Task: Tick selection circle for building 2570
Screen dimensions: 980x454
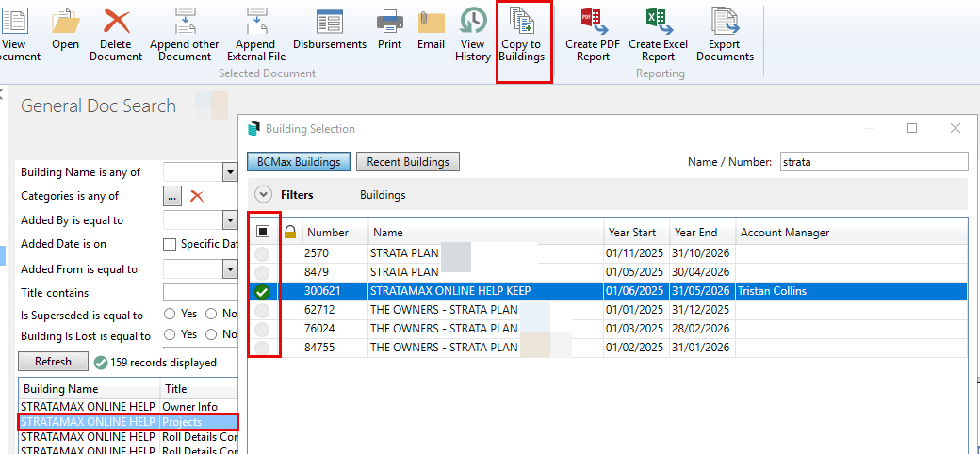Action: tap(263, 254)
